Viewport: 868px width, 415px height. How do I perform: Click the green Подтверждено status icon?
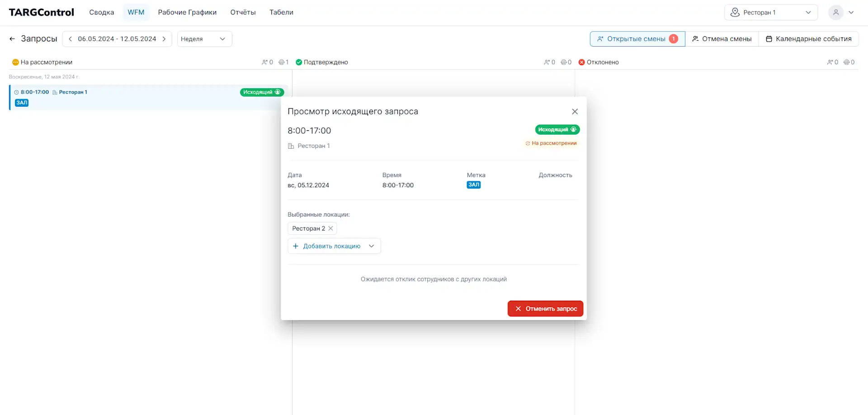(x=299, y=62)
